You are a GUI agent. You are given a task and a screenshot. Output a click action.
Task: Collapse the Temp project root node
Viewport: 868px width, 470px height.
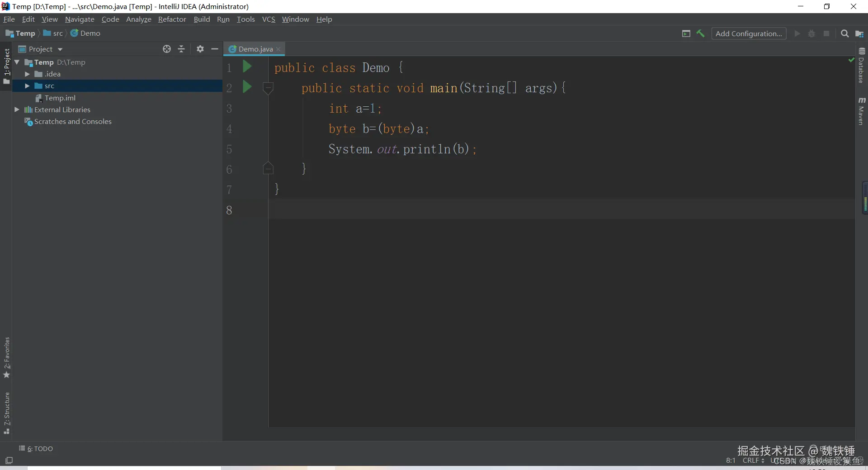[17, 62]
